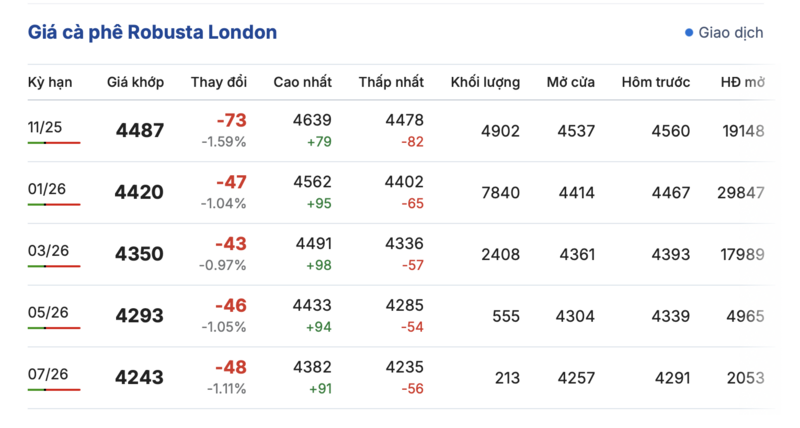The width and height of the screenshot is (800, 428).
Task: Open the Giá cà phê Robusta London title
Action: click(152, 33)
